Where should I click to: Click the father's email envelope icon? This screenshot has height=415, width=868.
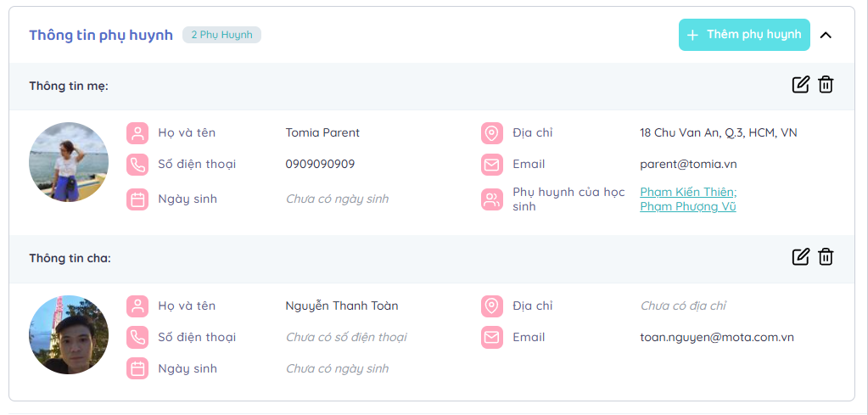coord(491,338)
